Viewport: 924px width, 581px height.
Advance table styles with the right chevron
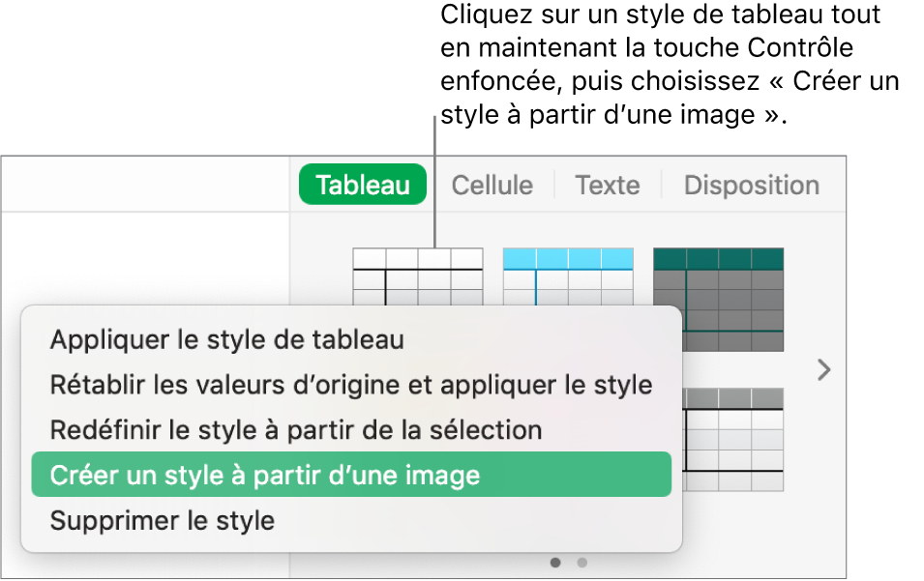tap(823, 370)
